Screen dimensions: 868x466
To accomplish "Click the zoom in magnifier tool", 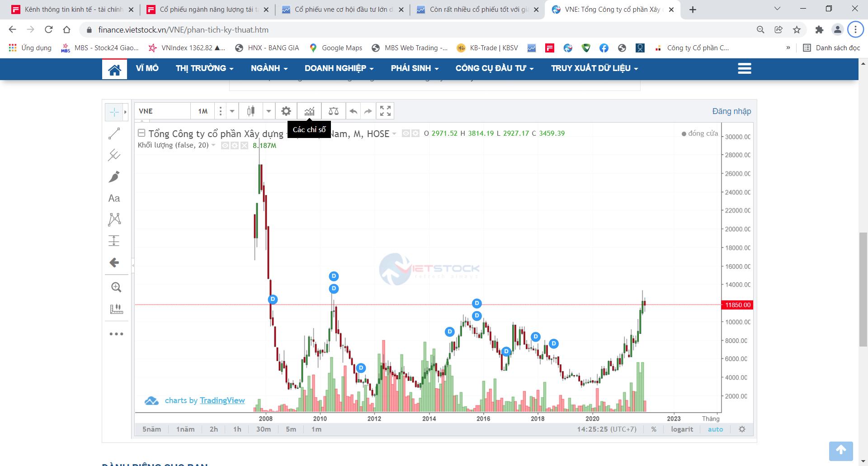I will (x=116, y=287).
